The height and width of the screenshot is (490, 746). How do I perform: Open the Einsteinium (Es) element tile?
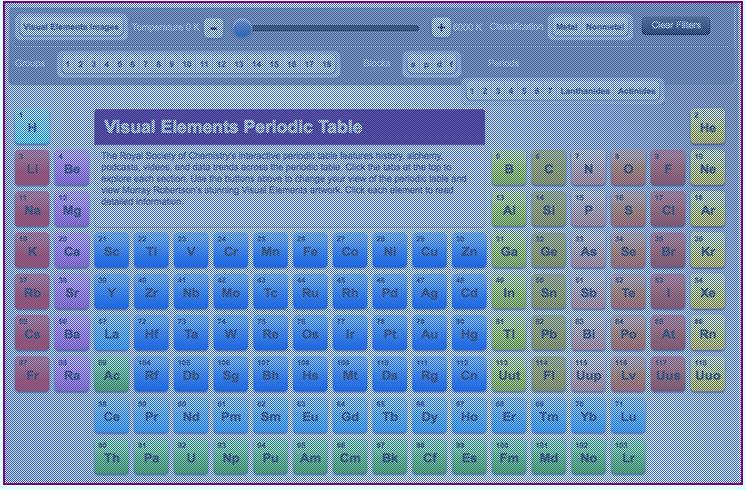469,458
